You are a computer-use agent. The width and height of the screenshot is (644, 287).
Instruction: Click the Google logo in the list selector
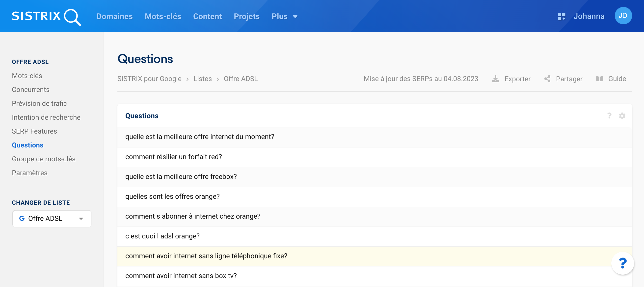[22, 218]
